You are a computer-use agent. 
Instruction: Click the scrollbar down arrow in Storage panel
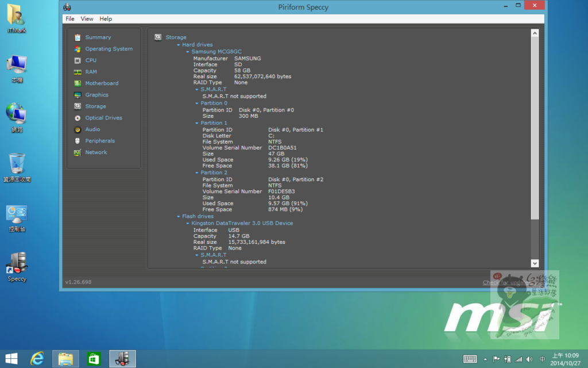(535, 263)
